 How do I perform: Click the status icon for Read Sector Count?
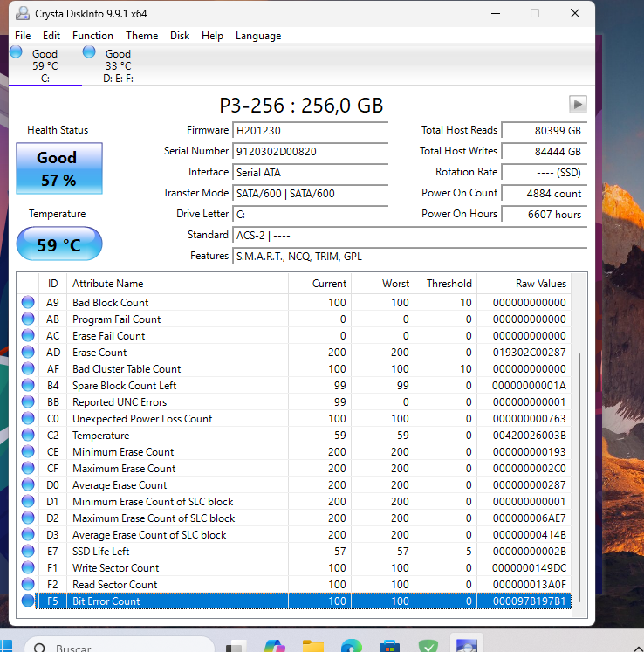(28, 584)
